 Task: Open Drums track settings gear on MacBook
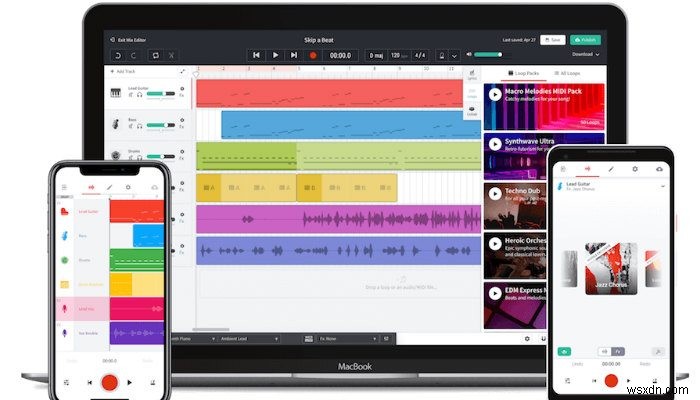(x=182, y=152)
